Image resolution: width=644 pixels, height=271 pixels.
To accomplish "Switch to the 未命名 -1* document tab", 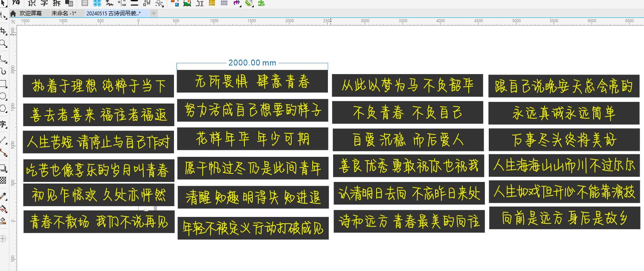I will [x=64, y=13].
